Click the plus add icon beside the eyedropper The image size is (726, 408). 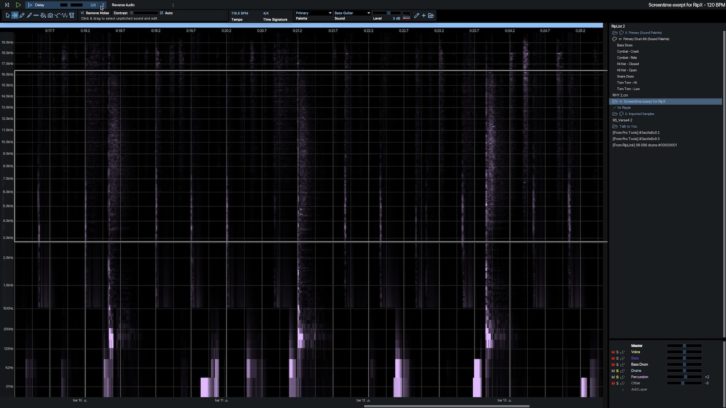424,16
